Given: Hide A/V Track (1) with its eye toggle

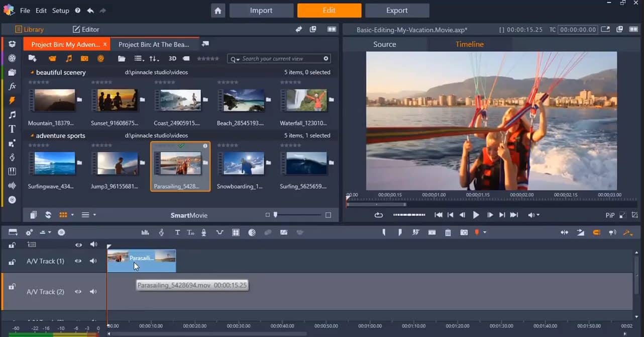Looking at the screenshot, I should (78, 261).
